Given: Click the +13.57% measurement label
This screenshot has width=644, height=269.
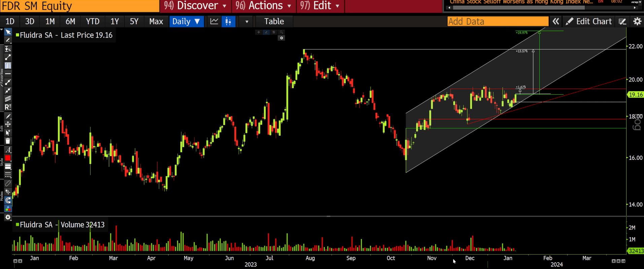Looking at the screenshot, I should coord(522,51).
